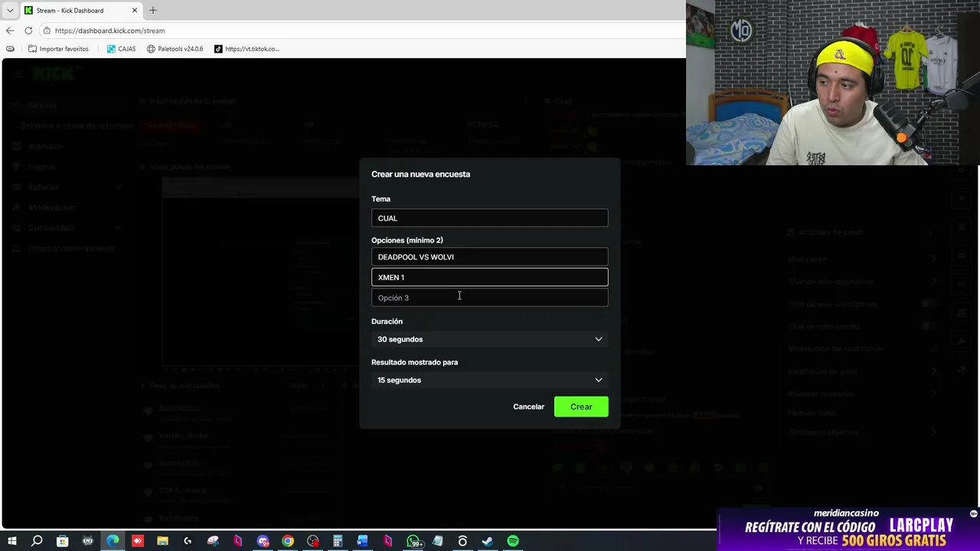Click Cancelar in the poll dialog
The image size is (980, 551).
click(528, 406)
